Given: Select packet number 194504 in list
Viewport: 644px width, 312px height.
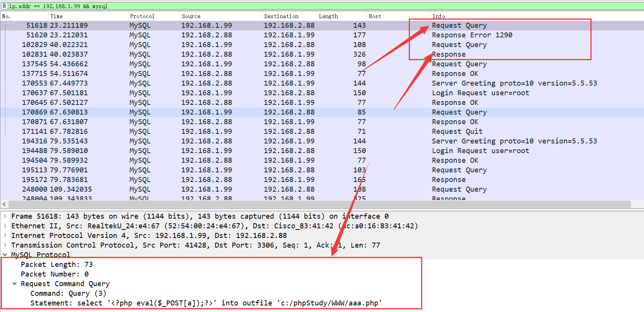Looking at the screenshot, I should point(322,160).
